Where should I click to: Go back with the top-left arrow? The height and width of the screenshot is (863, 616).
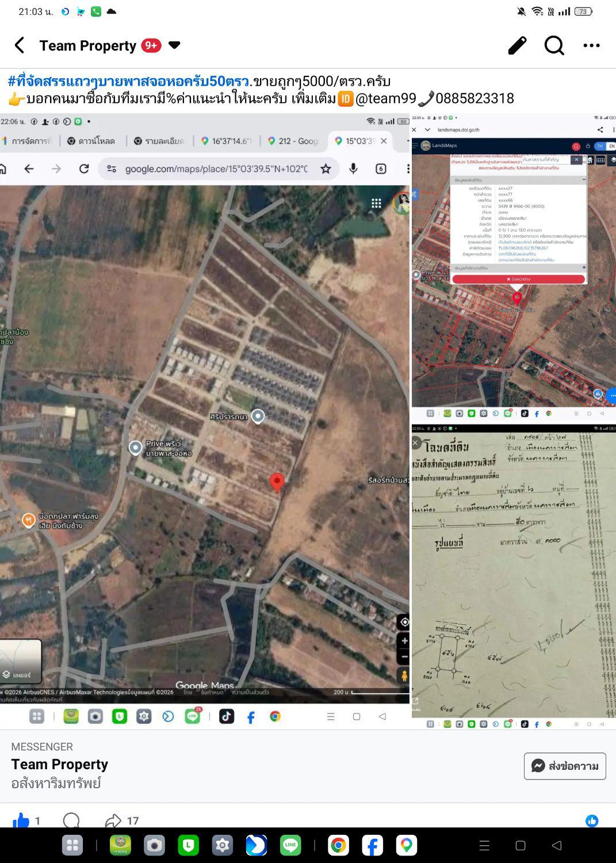tap(20, 45)
